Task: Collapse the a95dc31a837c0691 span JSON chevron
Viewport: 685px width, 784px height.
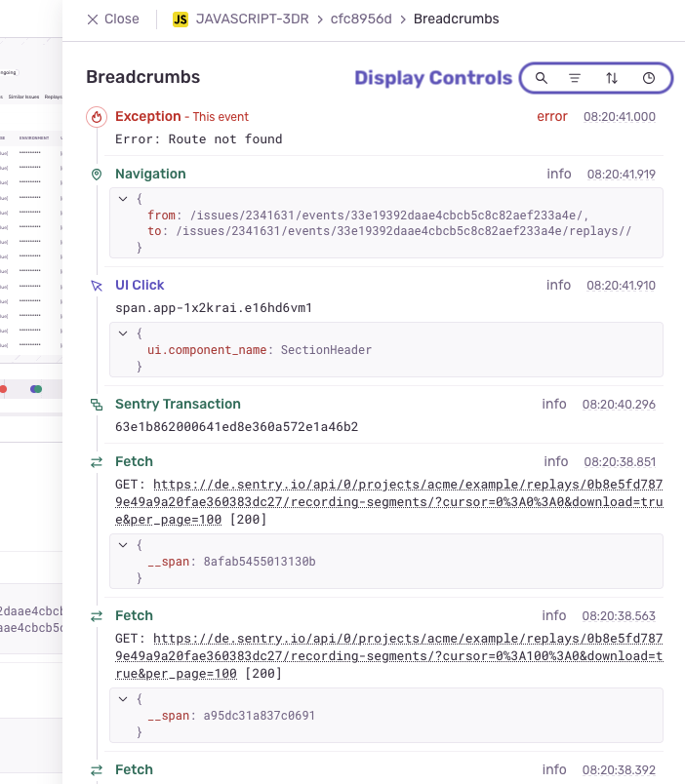Action: (123, 699)
